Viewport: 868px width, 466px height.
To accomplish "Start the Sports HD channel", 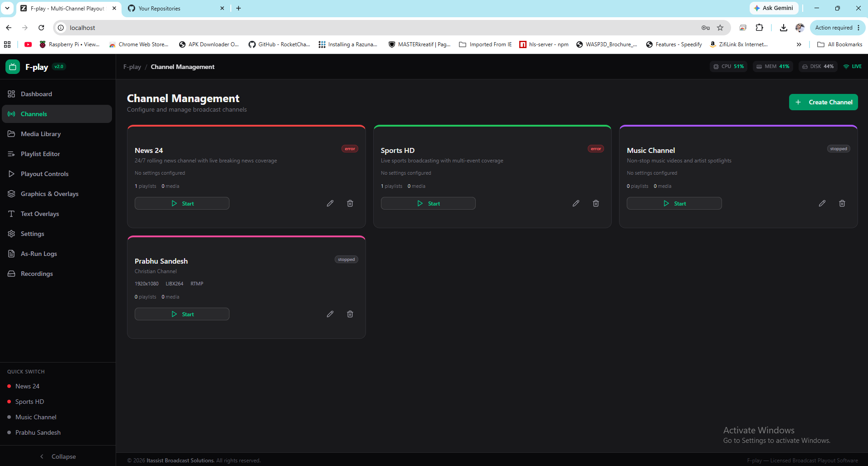I will point(428,203).
